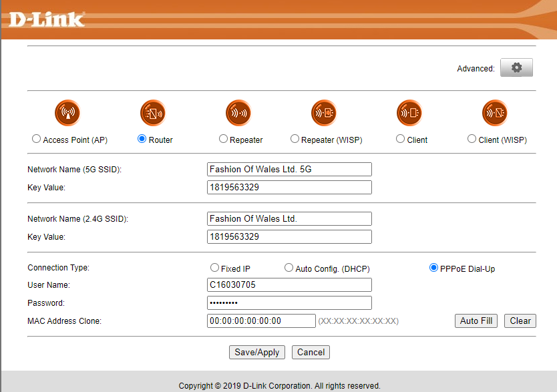Click the Client (WISP) mode icon

[x=495, y=113]
